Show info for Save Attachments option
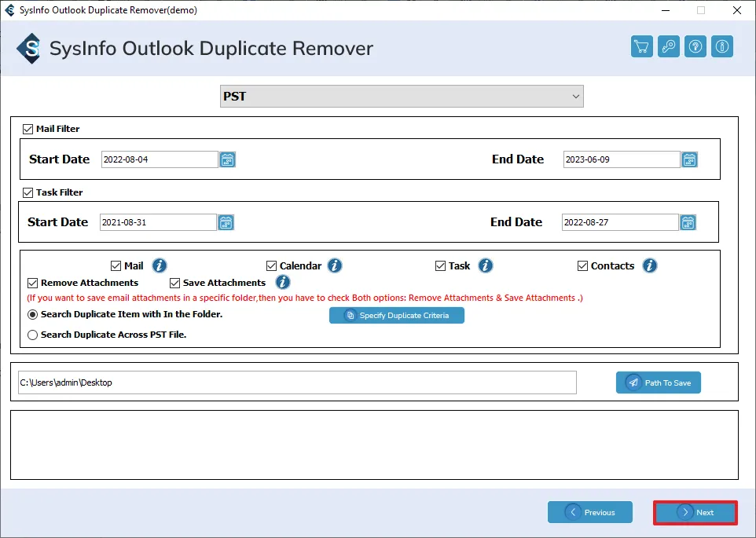This screenshot has width=756, height=538. [283, 282]
